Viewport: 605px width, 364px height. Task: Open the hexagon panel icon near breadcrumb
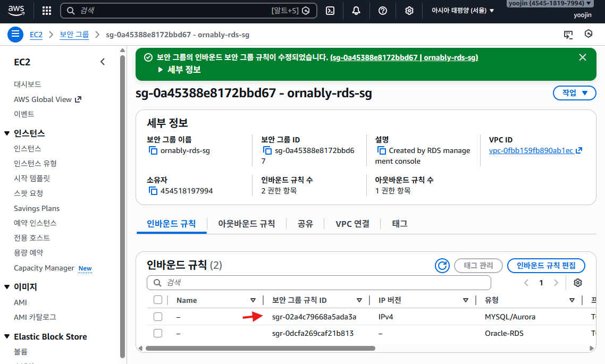pos(589,34)
